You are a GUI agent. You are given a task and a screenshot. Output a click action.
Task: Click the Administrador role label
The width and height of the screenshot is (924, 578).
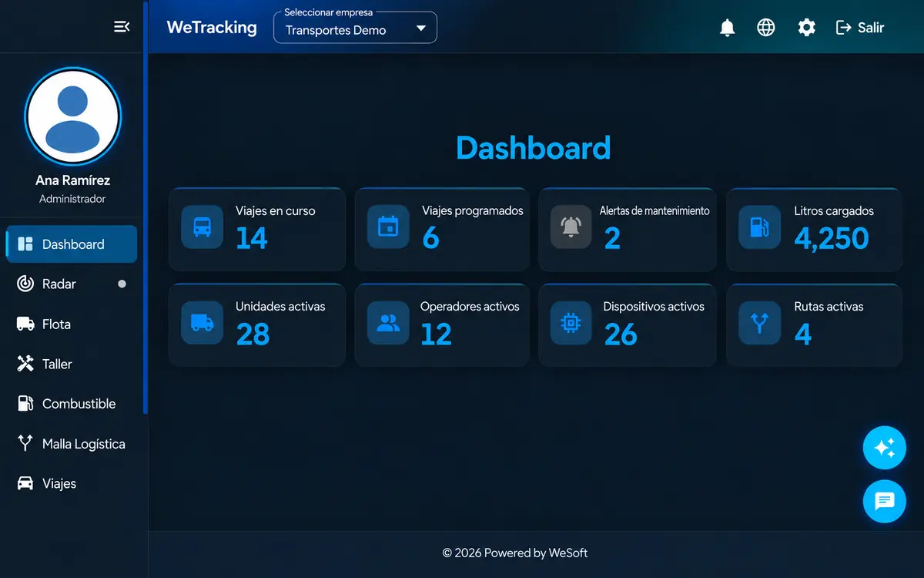click(72, 199)
